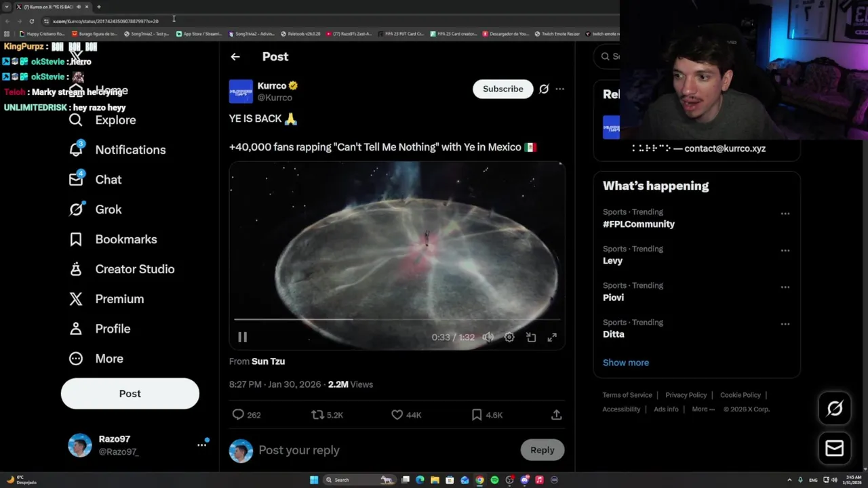Open the post's three-dot options menu
Image resolution: width=868 pixels, height=488 pixels.
[x=559, y=89]
